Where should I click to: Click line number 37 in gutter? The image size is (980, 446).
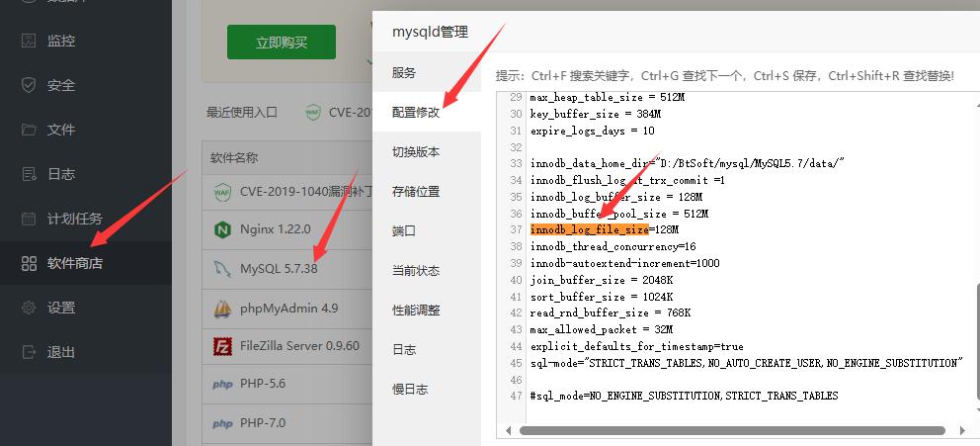tap(516, 229)
